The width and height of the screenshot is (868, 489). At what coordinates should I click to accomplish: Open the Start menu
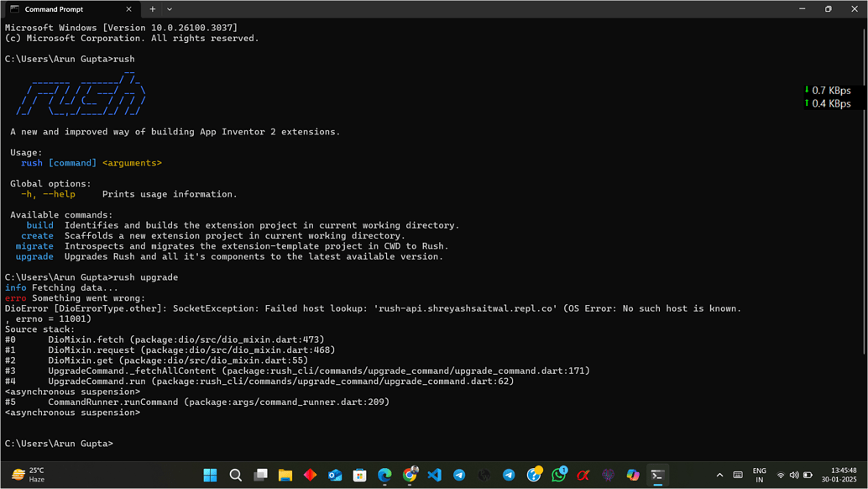pos(210,475)
